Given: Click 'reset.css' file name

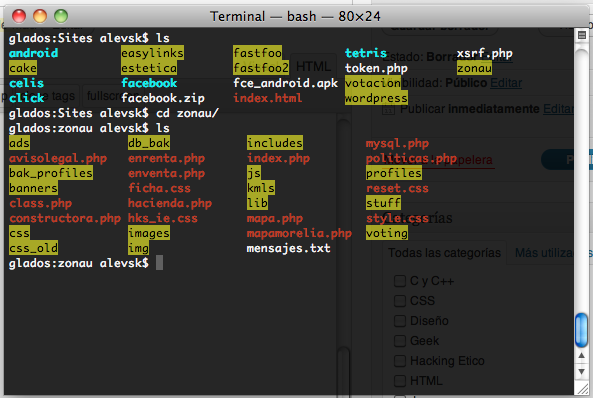Looking at the screenshot, I should (x=397, y=188).
